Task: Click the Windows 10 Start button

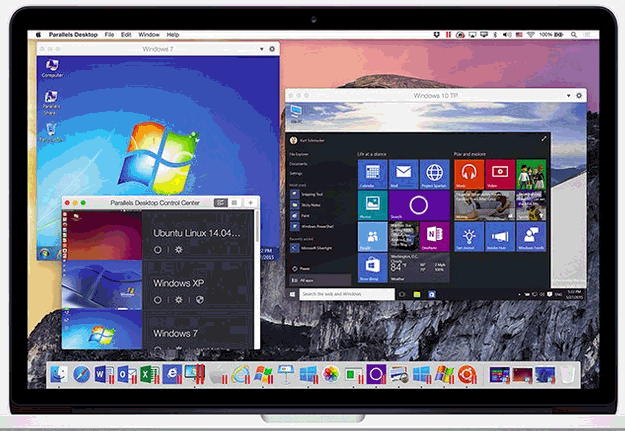Action: 293,294
